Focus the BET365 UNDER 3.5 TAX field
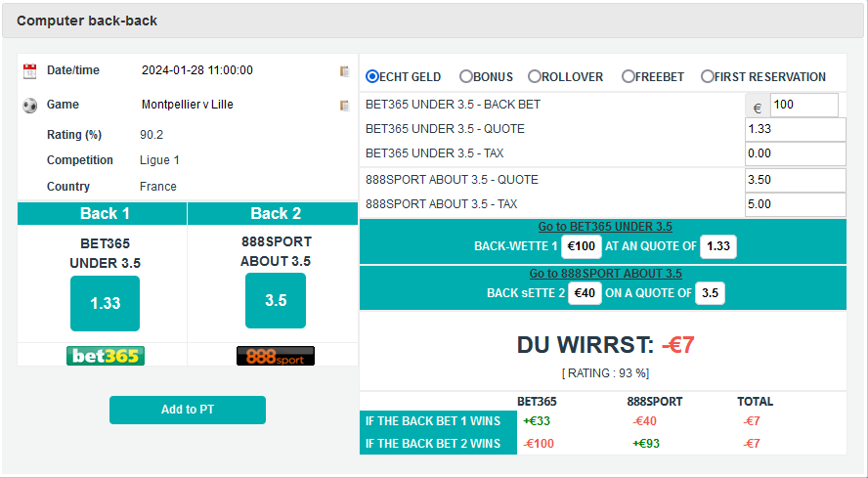This screenshot has height=478, width=868. (796, 154)
